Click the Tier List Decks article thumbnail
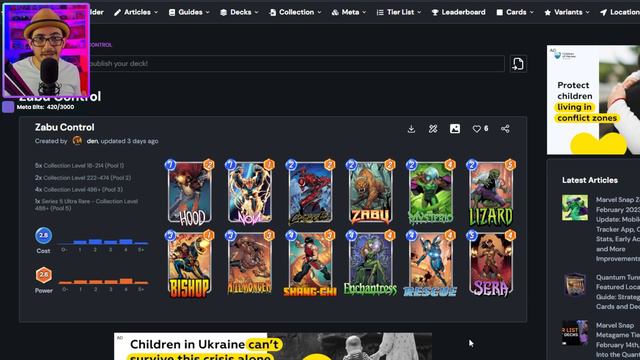This screenshot has width=640, height=360. [575, 333]
